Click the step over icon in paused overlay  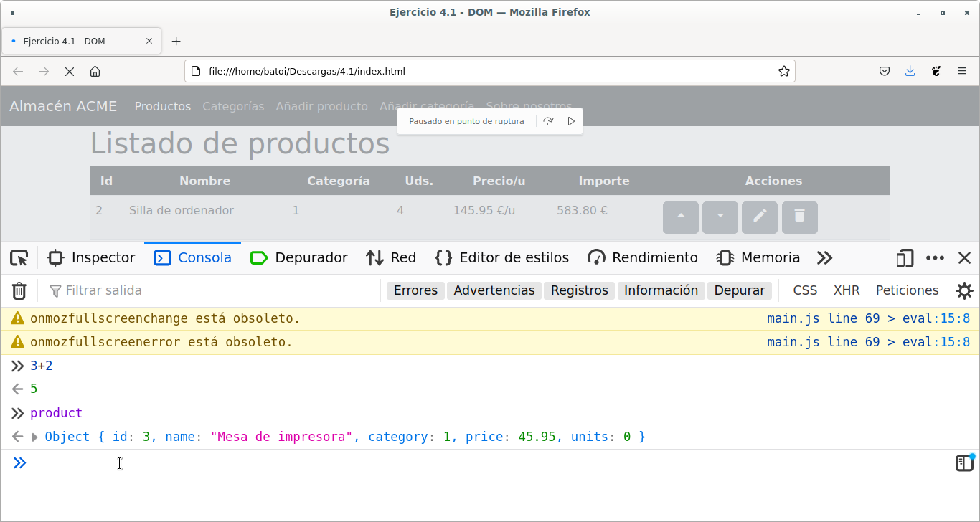[548, 121]
